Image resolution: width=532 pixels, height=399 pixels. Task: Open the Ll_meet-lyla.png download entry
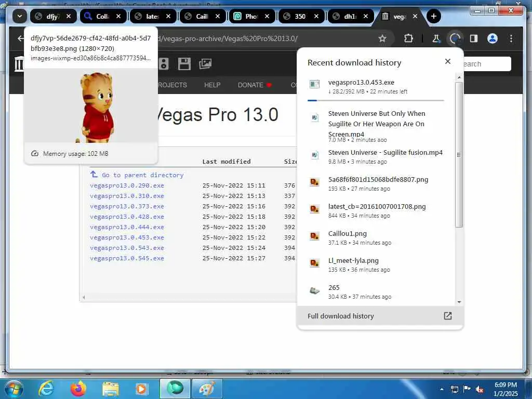click(376, 264)
